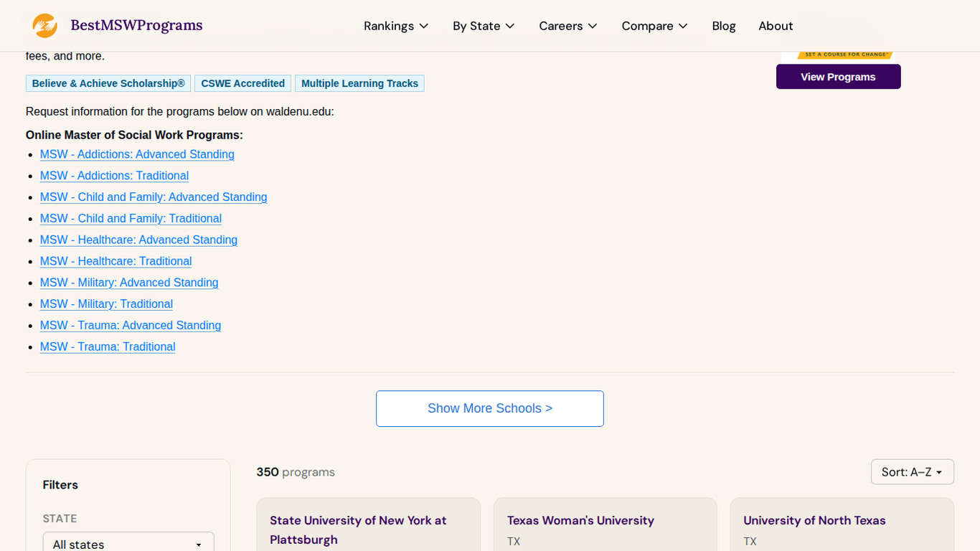Click Show More Schools button
The image size is (980, 551).
tap(490, 409)
